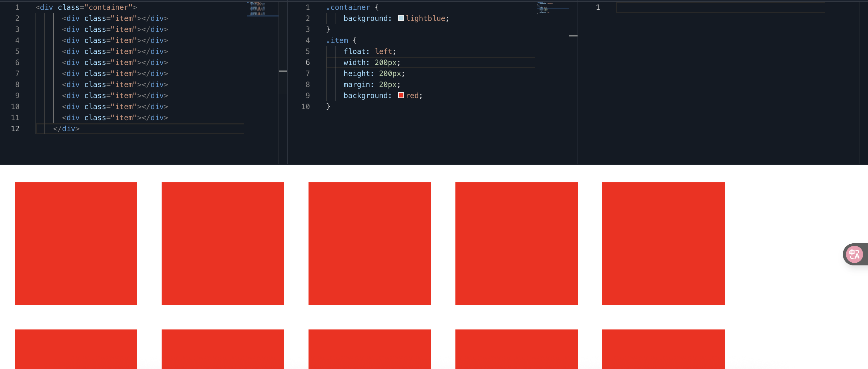Place cursor on float: left declaration
Viewport: 868px width, 369px height.
[369, 51]
